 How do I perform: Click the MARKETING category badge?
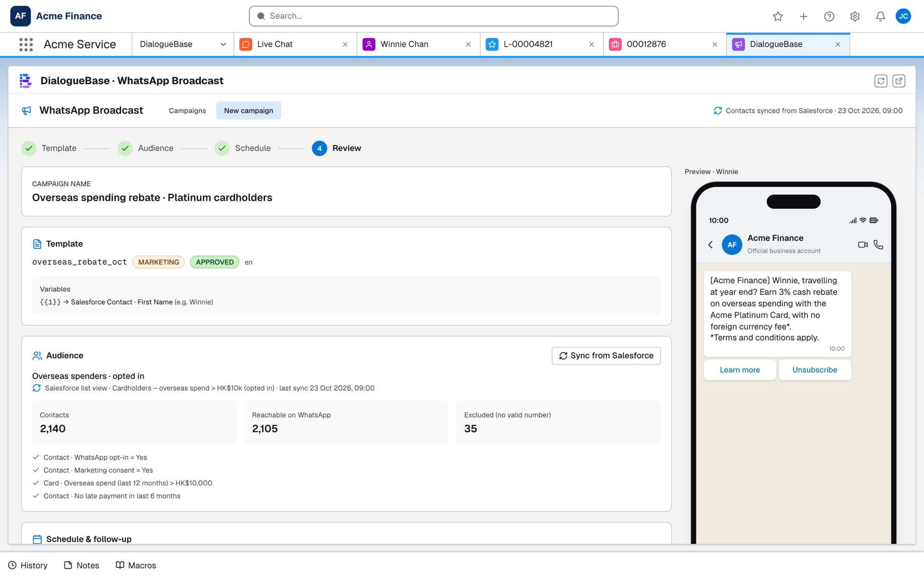tap(158, 263)
